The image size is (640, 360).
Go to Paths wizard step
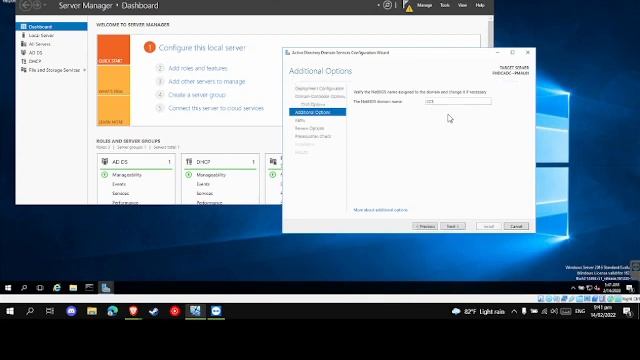coord(300,120)
